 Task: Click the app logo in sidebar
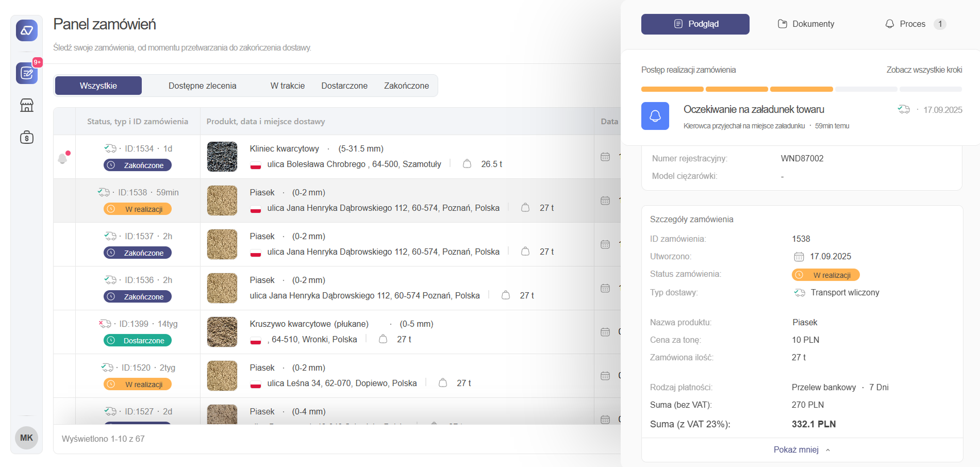coord(27,30)
